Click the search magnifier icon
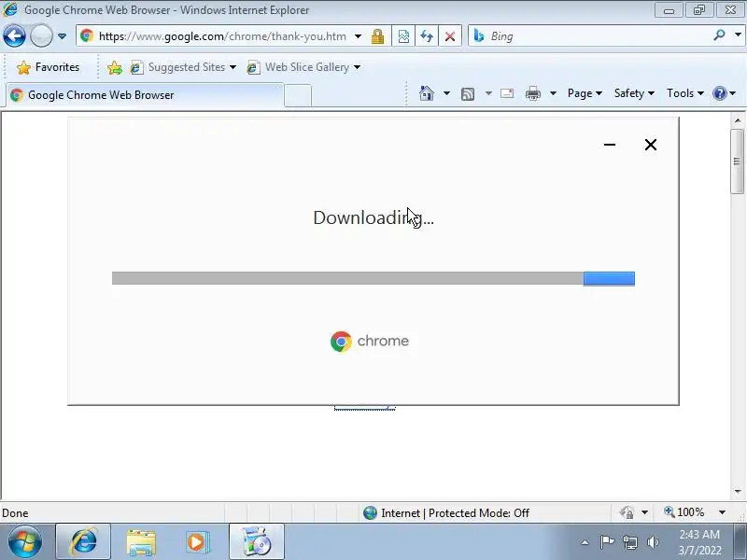This screenshot has height=560, width=747. tap(719, 35)
